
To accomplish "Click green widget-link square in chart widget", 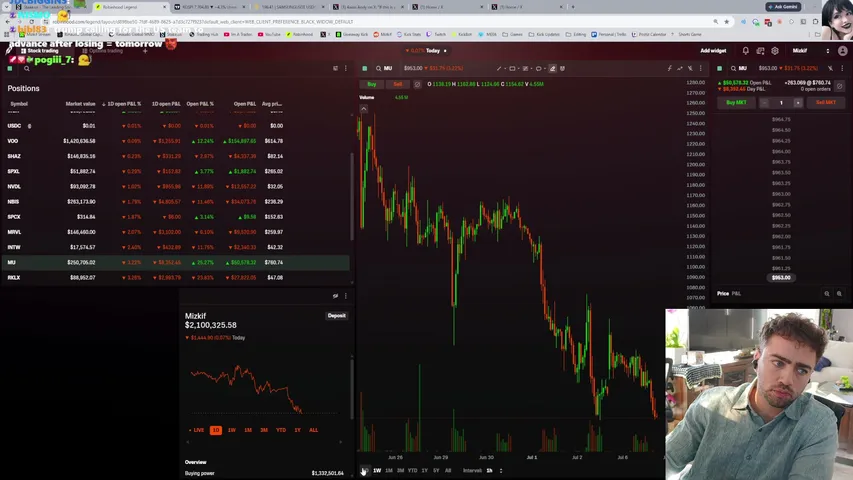I will tap(364, 69).
